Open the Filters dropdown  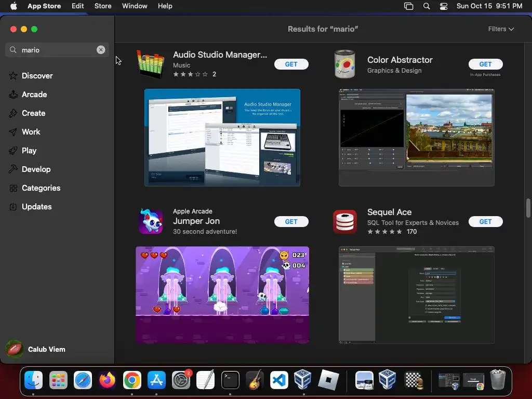(501, 29)
